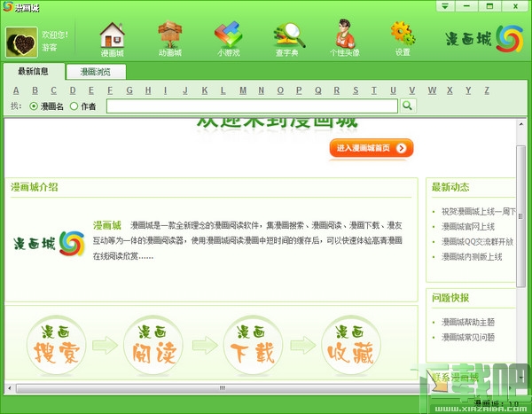Filter comics by letter M

pos(243,90)
